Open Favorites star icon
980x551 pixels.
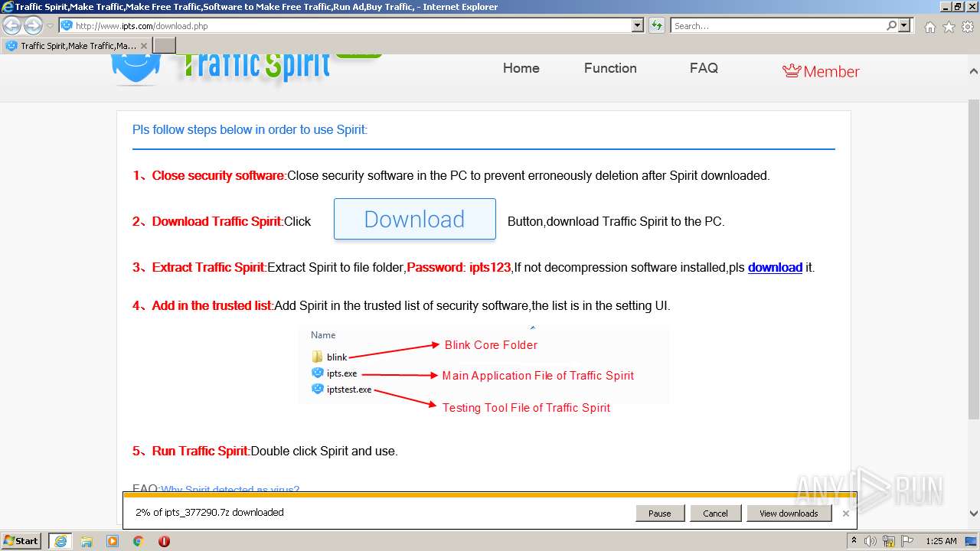(949, 27)
